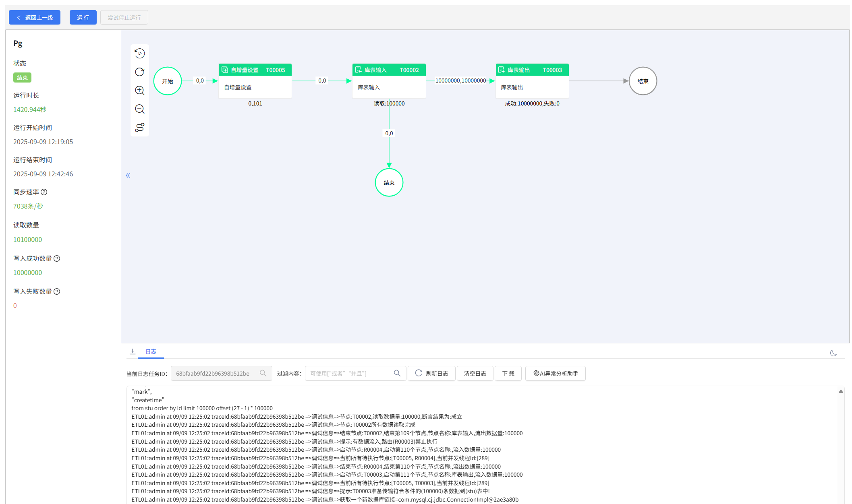Viewport: 852px width, 504px height.
Task: Switch to the 日志 tab
Action: [151, 351]
